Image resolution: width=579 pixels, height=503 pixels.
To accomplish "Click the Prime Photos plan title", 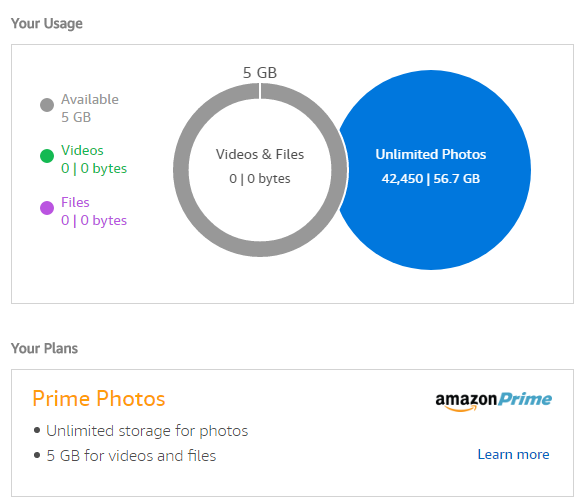I will 99,399.
